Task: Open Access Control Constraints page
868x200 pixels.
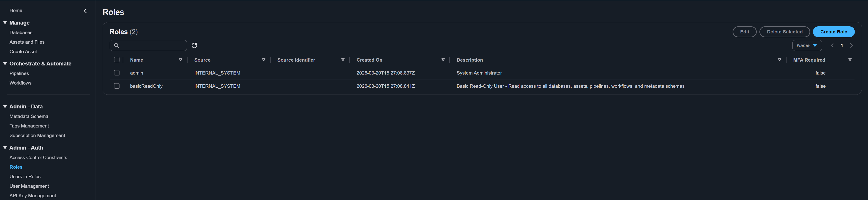Action: (38, 157)
